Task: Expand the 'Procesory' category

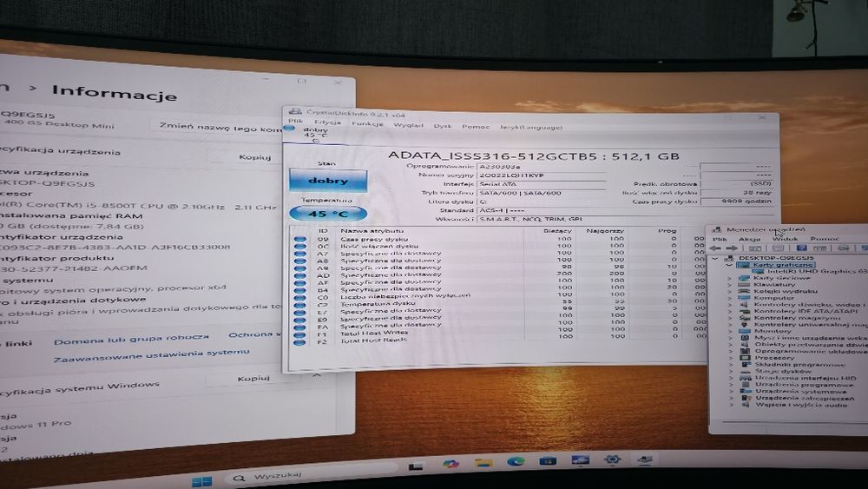Action: (x=730, y=358)
